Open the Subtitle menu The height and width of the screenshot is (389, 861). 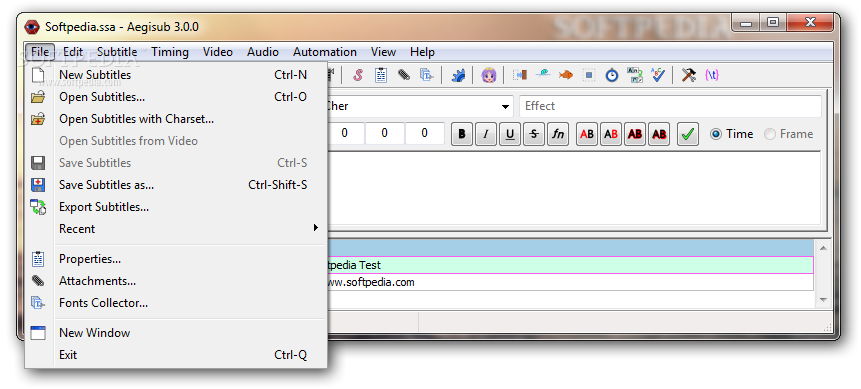click(x=117, y=52)
